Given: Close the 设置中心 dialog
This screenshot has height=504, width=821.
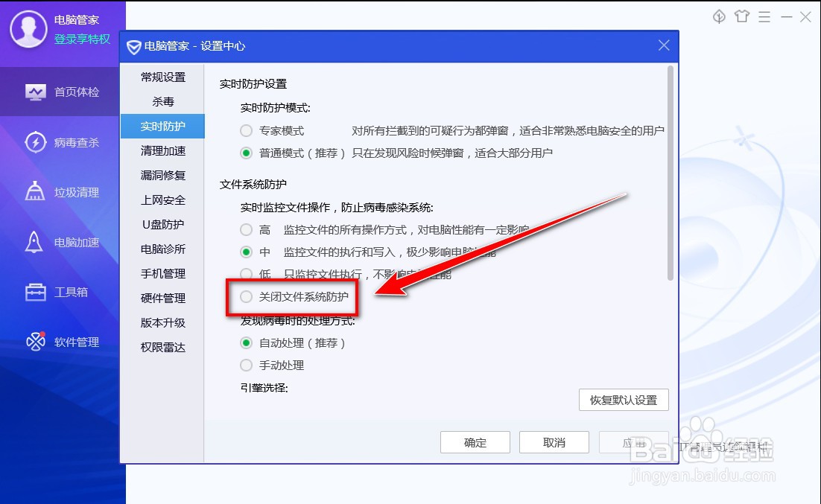Looking at the screenshot, I should (x=664, y=45).
